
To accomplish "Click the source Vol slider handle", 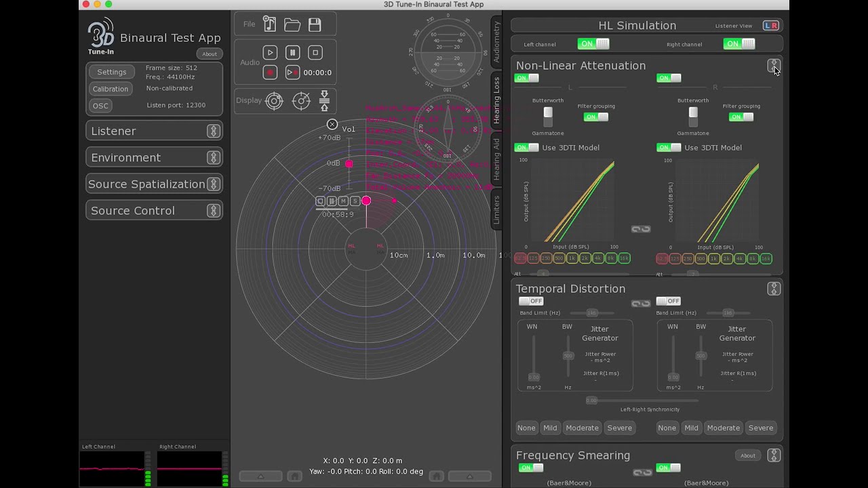I will 349,164.
